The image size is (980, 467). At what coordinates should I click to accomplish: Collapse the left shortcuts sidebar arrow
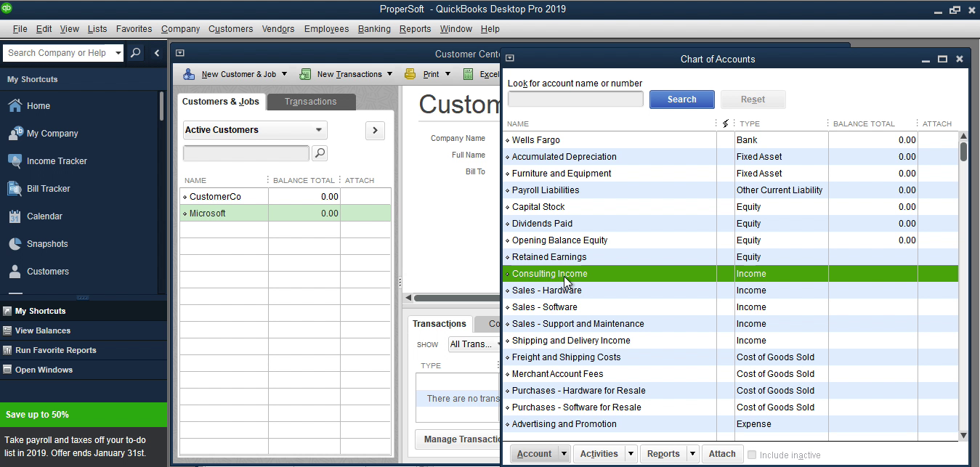click(x=157, y=53)
